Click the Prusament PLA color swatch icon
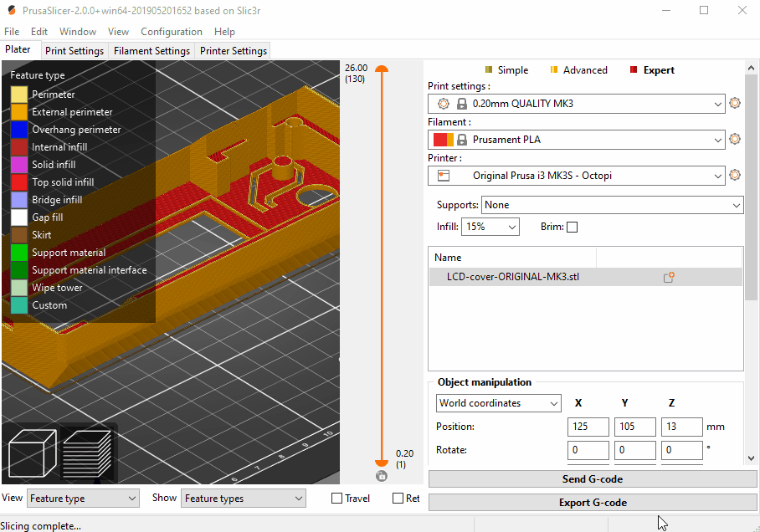 point(442,139)
